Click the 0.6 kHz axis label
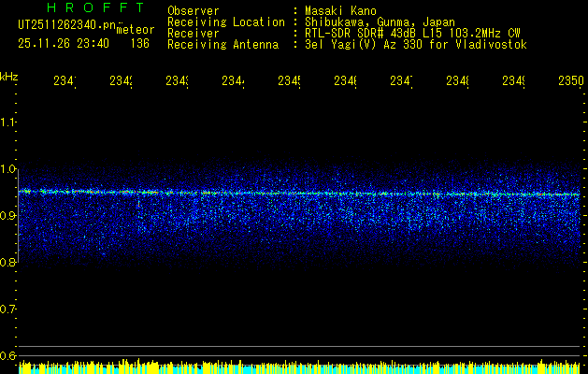The width and height of the screenshot is (588, 374). point(7,355)
